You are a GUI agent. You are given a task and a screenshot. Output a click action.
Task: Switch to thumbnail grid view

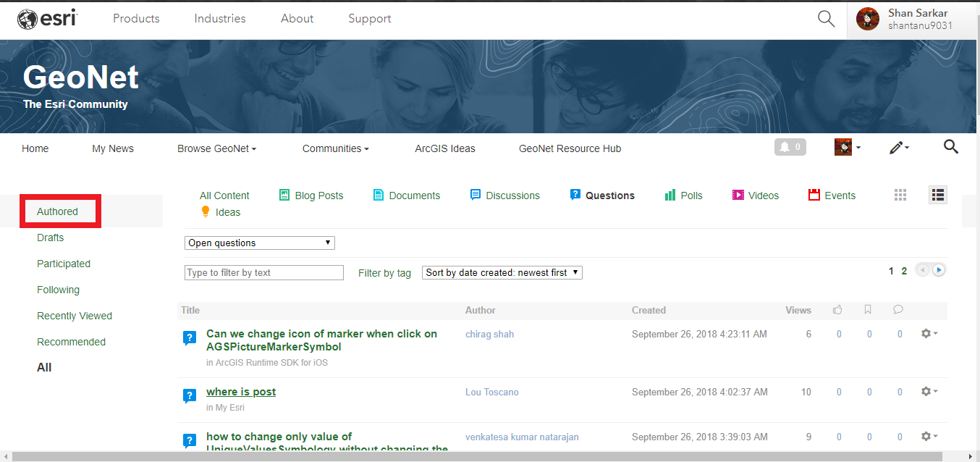pyautogui.click(x=900, y=195)
